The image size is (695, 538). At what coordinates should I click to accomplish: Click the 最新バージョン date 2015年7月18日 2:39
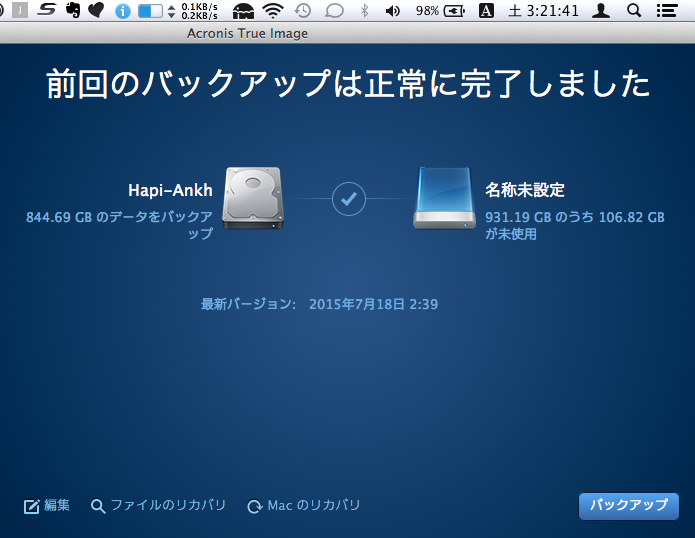373,304
